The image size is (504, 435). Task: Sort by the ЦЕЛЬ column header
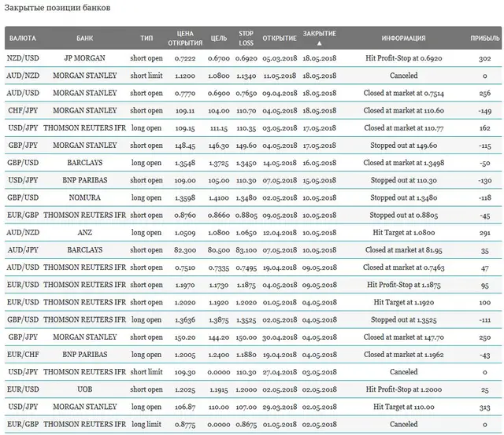[x=219, y=39]
